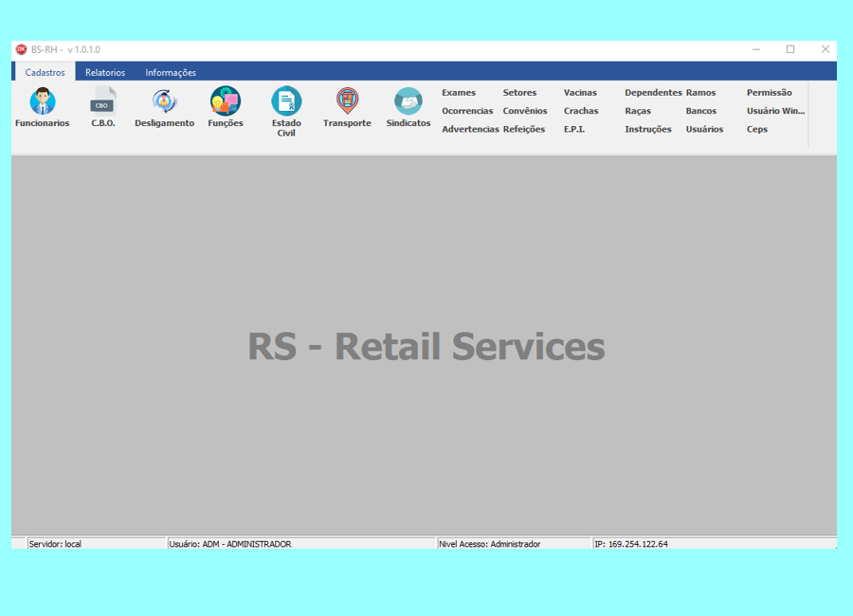Open the Sindicatos handshake icon
The image size is (853, 616).
(408, 100)
